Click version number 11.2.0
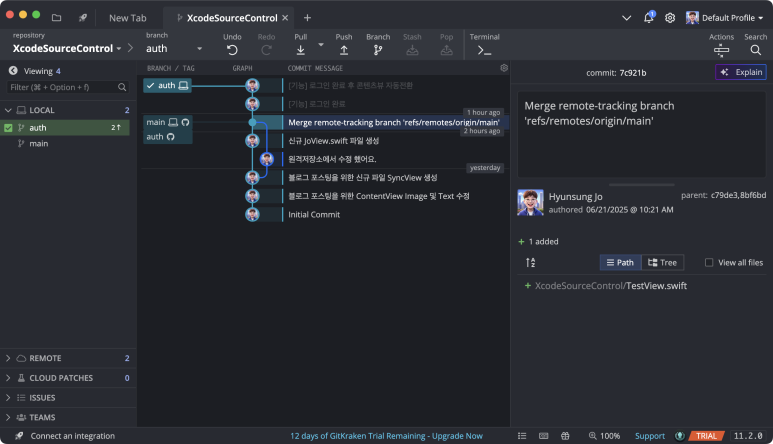Viewport: 773px width, 444px height. (x=748, y=436)
